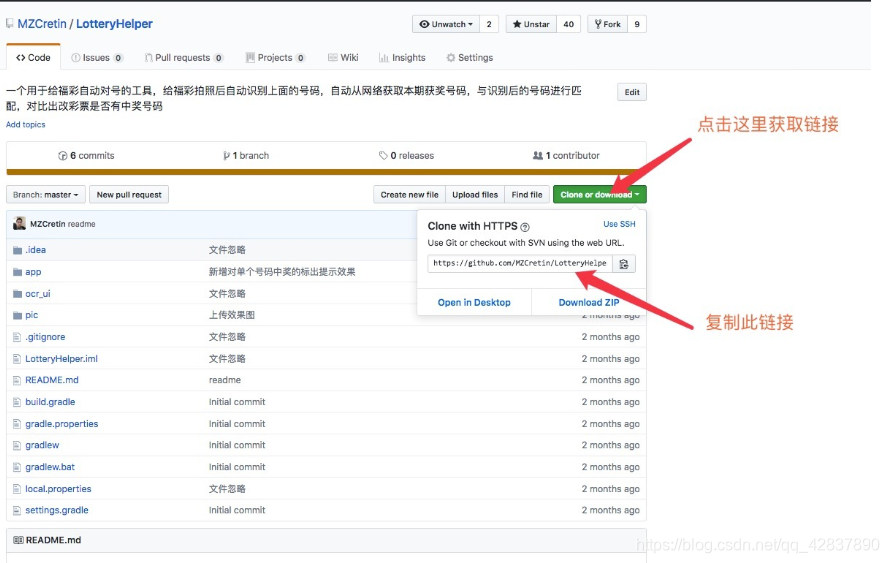Click MZCretin author avatar in commit bar

click(19, 224)
